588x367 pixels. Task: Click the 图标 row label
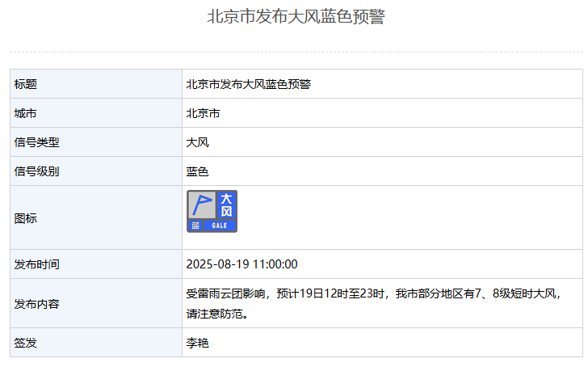click(x=26, y=218)
